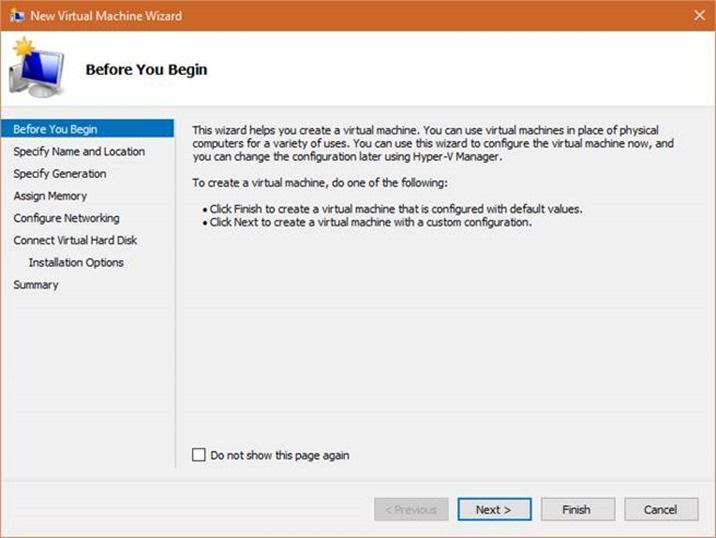This screenshot has width=716, height=538.
Task: Click the Before You Begin page heading
Action: tap(146, 70)
